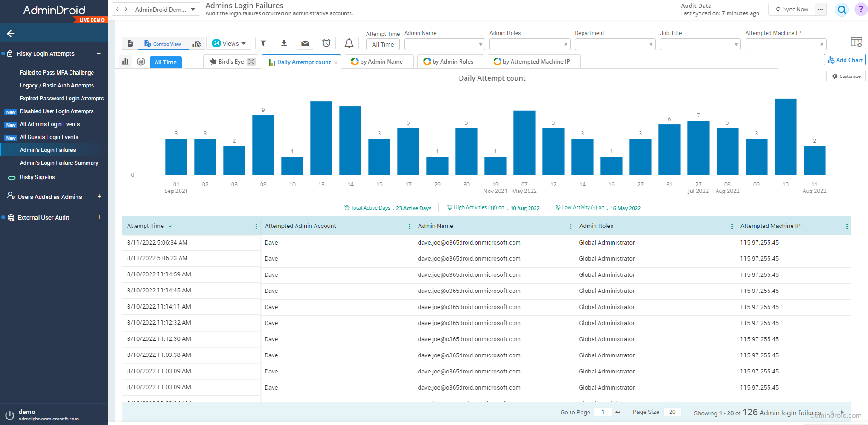Click the help question mark icon

pyautogui.click(x=861, y=9)
